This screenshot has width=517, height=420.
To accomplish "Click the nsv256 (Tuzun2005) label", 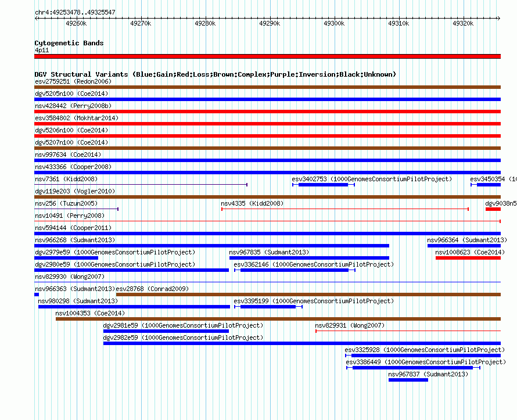I will (66, 203).
